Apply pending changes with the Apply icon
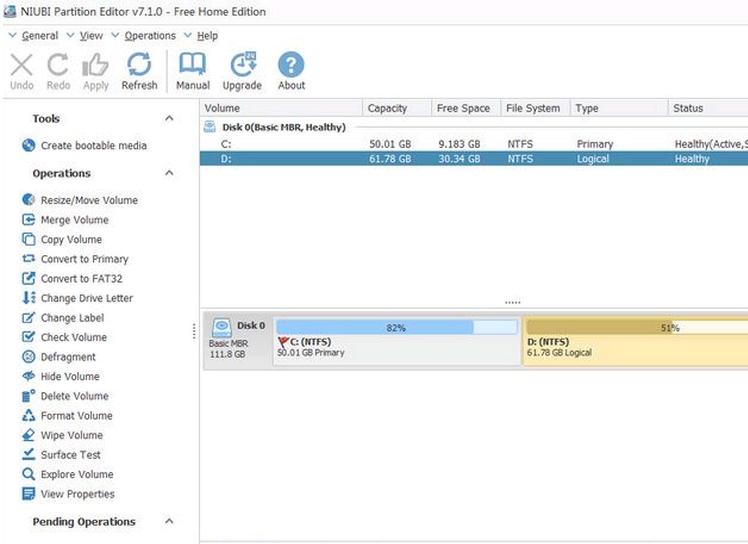This screenshot has width=748, height=544. tap(95, 65)
